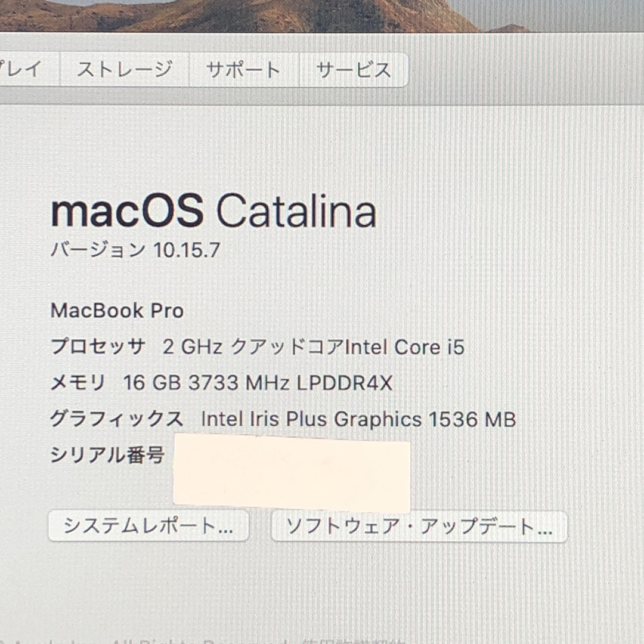644x644 pixels.
Task: Click the プロセッサ label
Action: [98, 346]
